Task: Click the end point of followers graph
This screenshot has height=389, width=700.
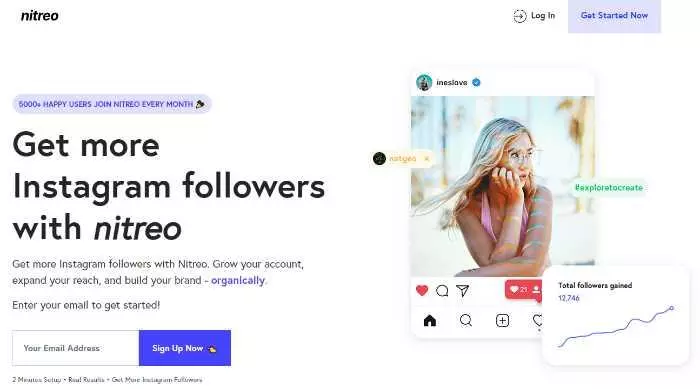Action: tap(671, 308)
